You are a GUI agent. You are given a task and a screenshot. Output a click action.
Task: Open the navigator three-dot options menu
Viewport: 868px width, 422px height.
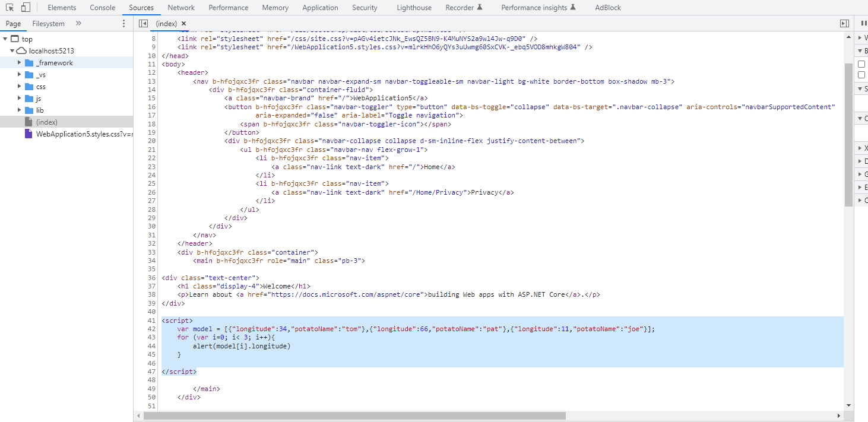(123, 24)
